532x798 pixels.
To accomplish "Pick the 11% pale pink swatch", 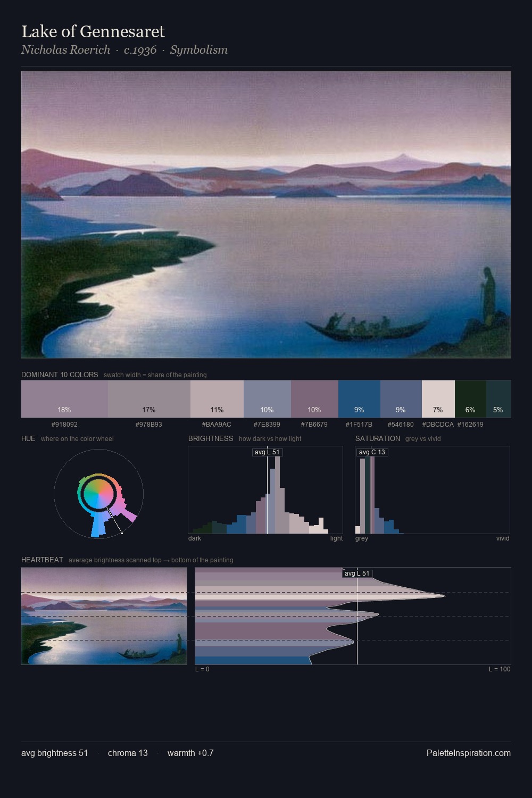I will coord(217,399).
